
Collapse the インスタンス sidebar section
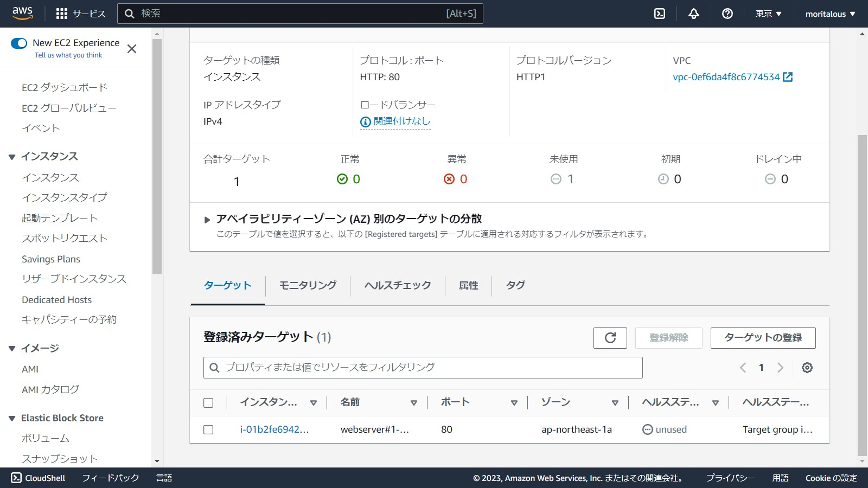point(12,157)
